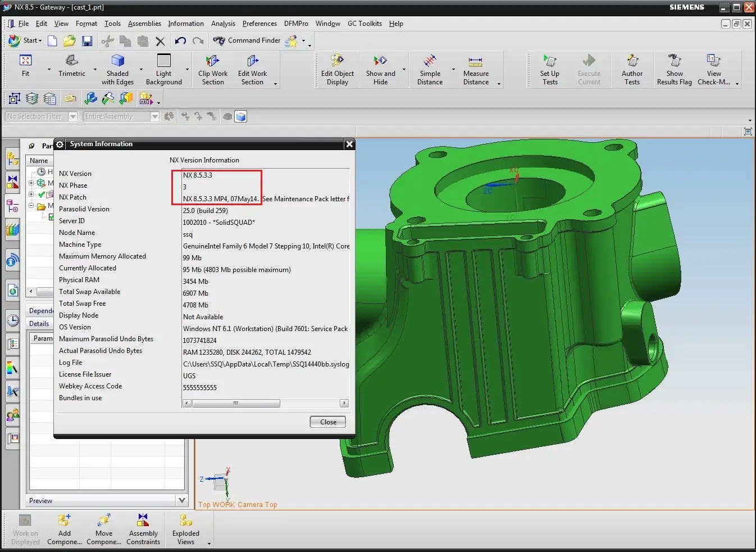Click the Copy icon in the standard toolbar
The image size is (756, 552).
[x=125, y=40]
